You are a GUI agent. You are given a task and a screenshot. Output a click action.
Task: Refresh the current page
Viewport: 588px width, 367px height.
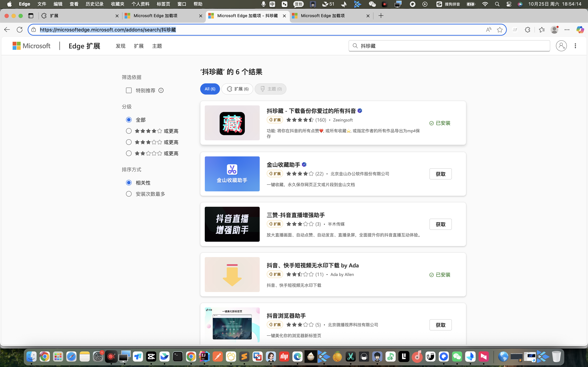click(19, 29)
